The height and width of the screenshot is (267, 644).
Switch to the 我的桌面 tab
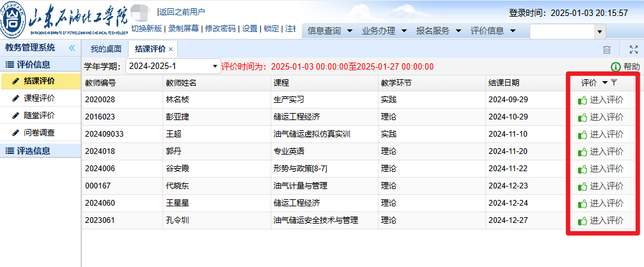(x=106, y=49)
